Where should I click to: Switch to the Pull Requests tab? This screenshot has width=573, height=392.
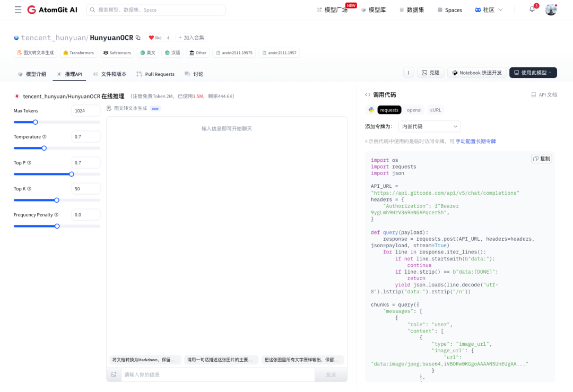coord(155,74)
